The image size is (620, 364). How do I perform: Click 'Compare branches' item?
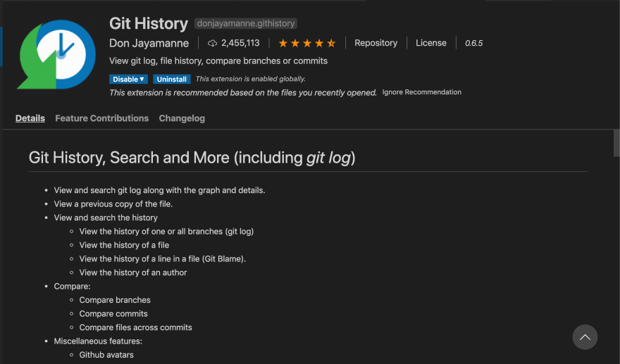pos(115,300)
